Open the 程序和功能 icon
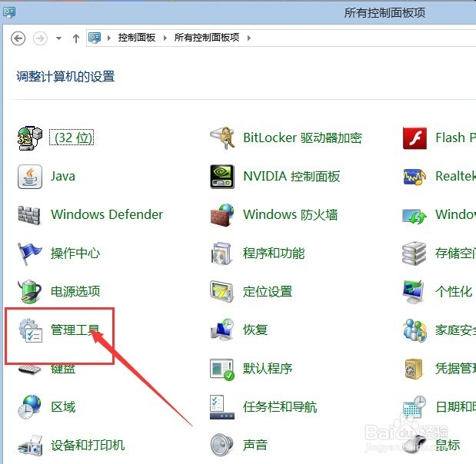The image size is (476, 464). pyautogui.click(x=221, y=254)
